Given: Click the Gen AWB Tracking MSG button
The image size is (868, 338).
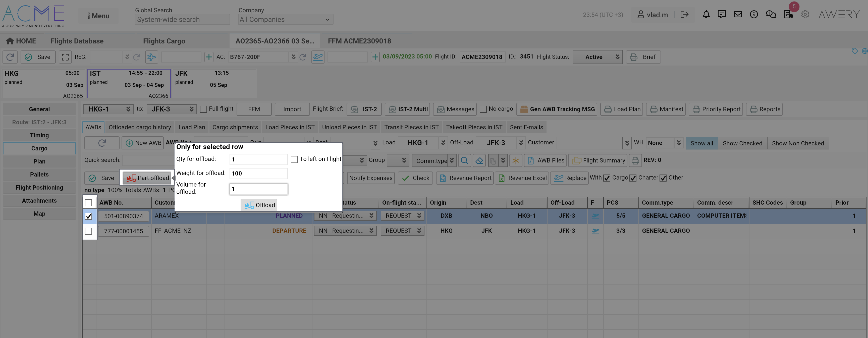Looking at the screenshot, I should point(557,109).
